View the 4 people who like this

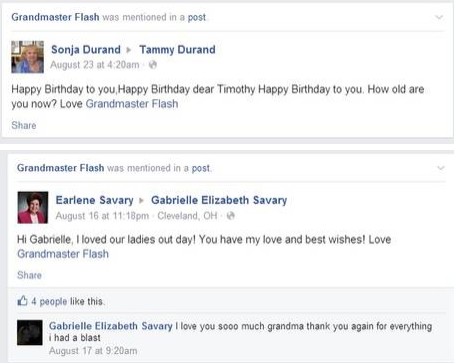point(49,301)
